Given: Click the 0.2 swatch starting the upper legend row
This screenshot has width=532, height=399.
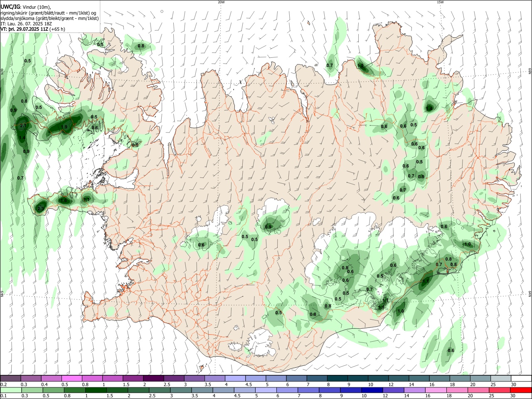Looking at the screenshot, I should (x=11, y=378).
